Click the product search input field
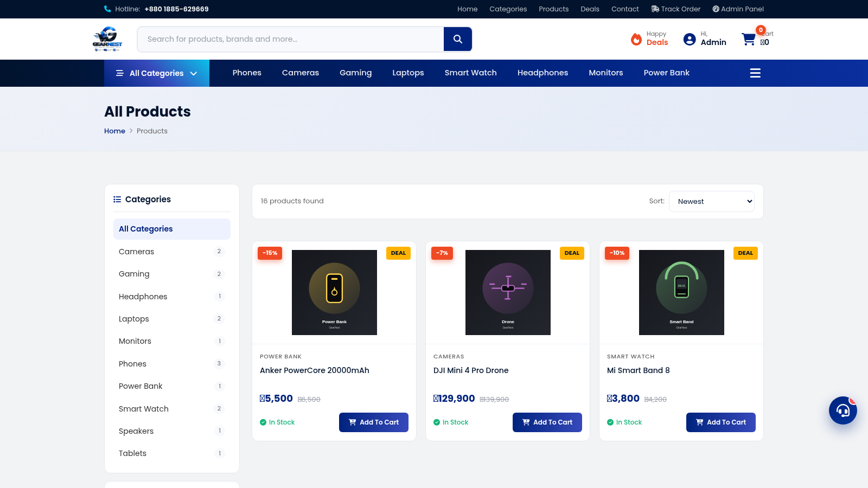The image size is (868, 488). pyautogui.click(x=291, y=39)
